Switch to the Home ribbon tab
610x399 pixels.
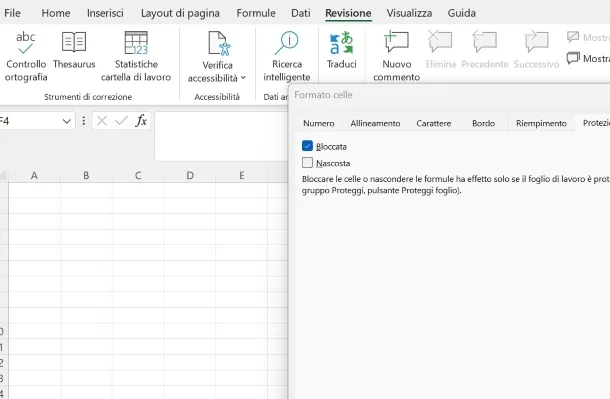pos(56,13)
